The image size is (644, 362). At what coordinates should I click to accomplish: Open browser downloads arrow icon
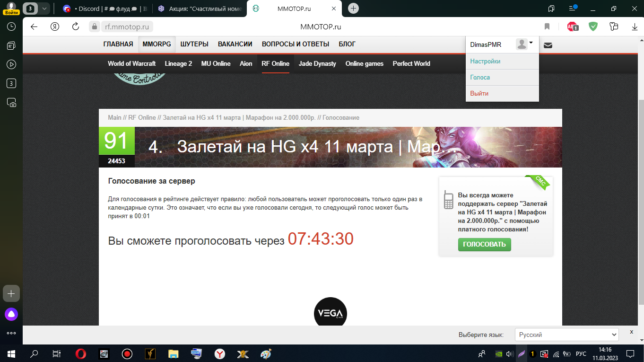coord(635,27)
